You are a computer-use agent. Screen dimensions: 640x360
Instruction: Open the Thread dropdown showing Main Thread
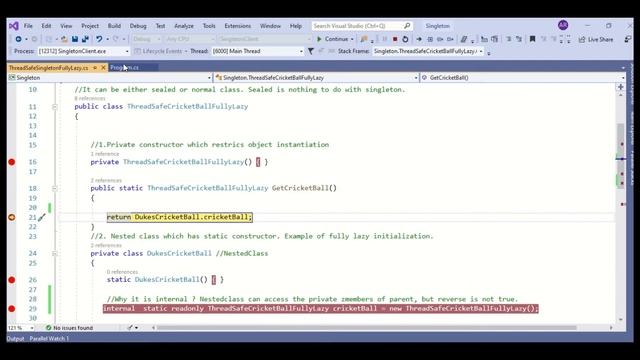point(258,51)
